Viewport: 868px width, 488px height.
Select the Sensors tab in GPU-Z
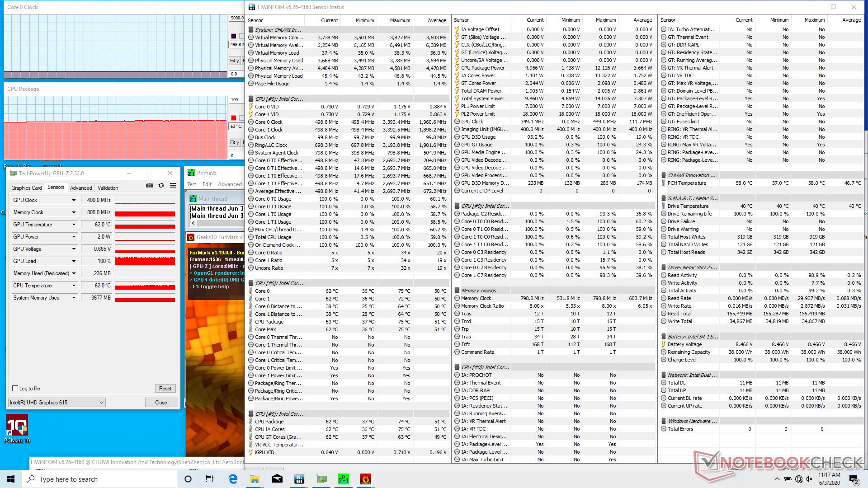pos(56,187)
